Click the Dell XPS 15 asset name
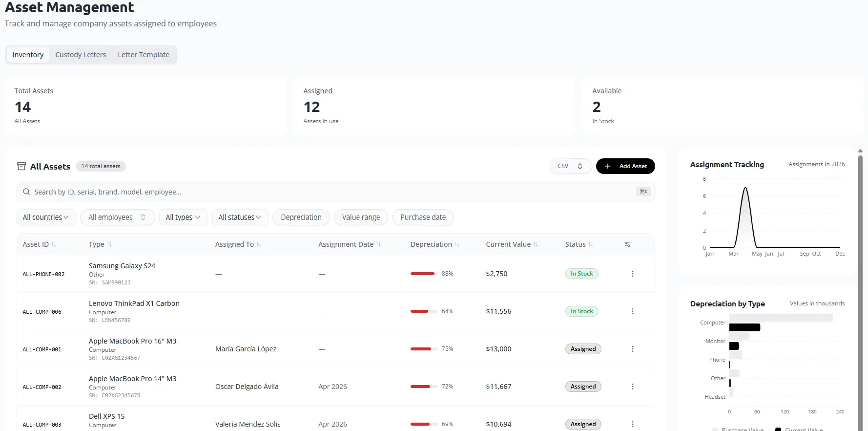Image resolution: width=868 pixels, height=431 pixels. point(107,416)
